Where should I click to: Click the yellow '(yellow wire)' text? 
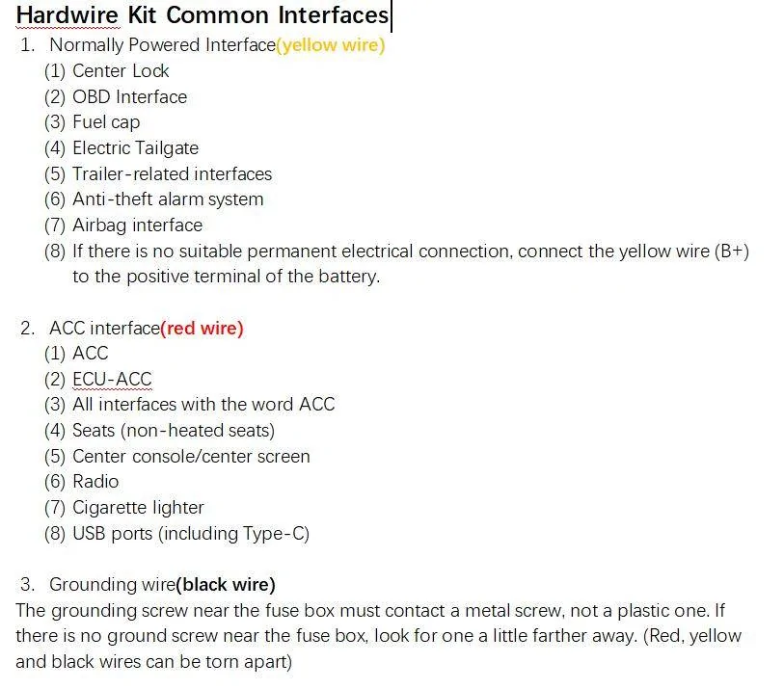point(331,45)
